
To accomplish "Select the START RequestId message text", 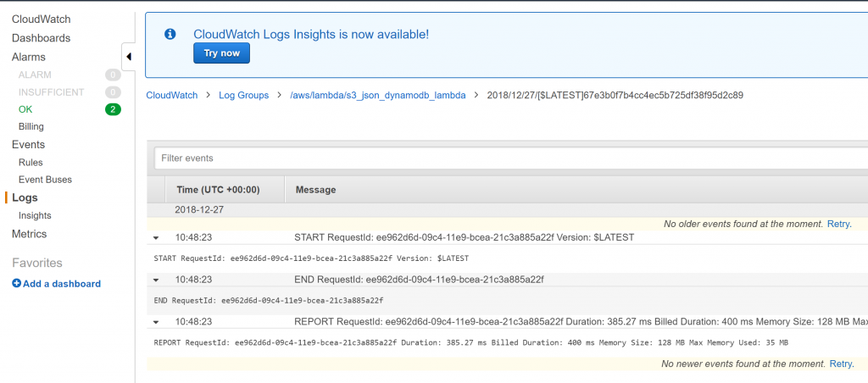I will click(x=464, y=237).
